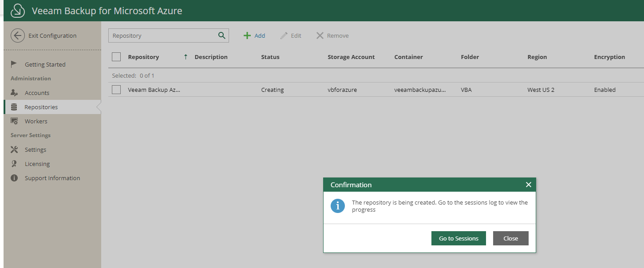The width and height of the screenshot is (644, 268).
Task: Sort by Container column header
Action: (x=409, y=57)
